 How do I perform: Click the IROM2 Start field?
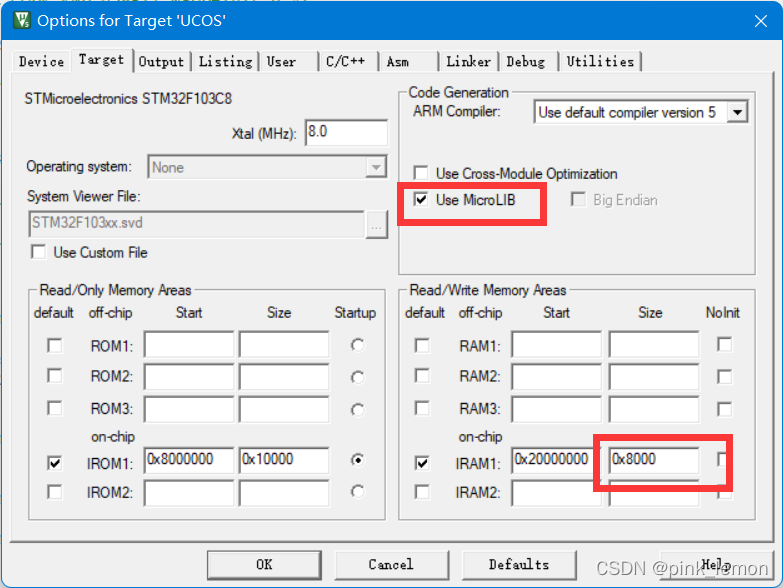pos(189,493)
